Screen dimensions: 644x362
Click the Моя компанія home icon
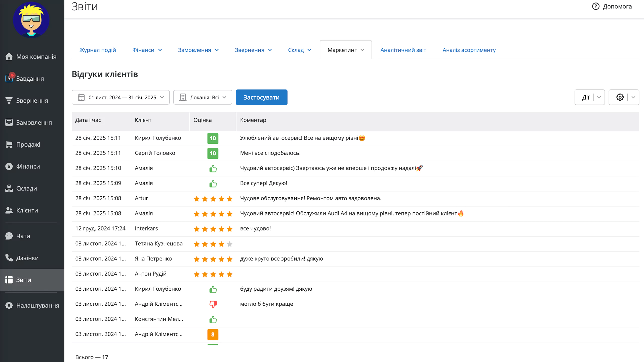pos(9,57)
